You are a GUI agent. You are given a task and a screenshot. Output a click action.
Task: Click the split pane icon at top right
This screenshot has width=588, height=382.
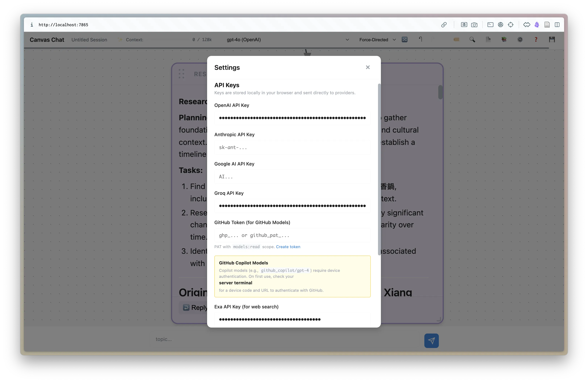(557, 25)
